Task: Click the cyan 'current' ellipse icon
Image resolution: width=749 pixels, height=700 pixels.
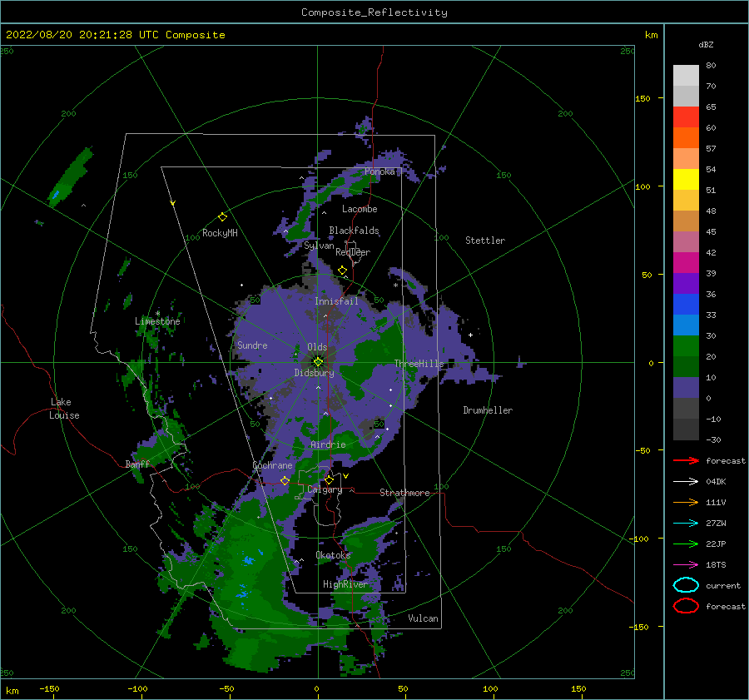Action: click(x=686, y=585)
